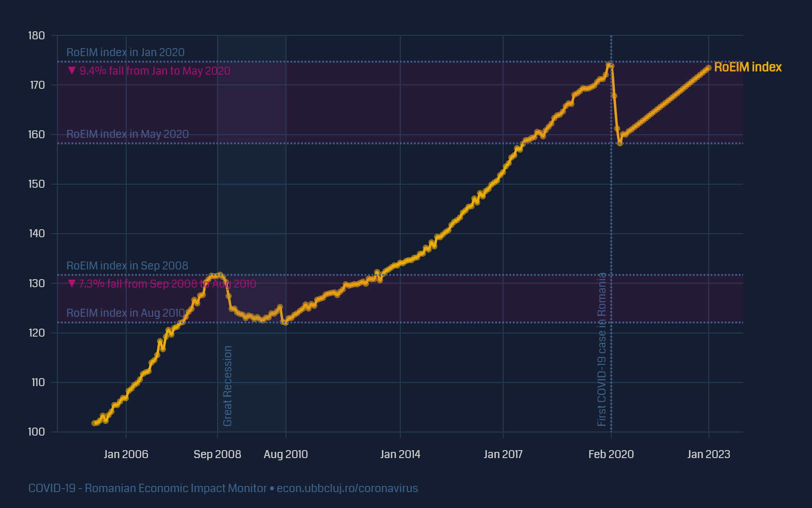812x508 pixels.
Task: Select the Jan 2014 x-axis label
Action: click(x=400, y=454)
